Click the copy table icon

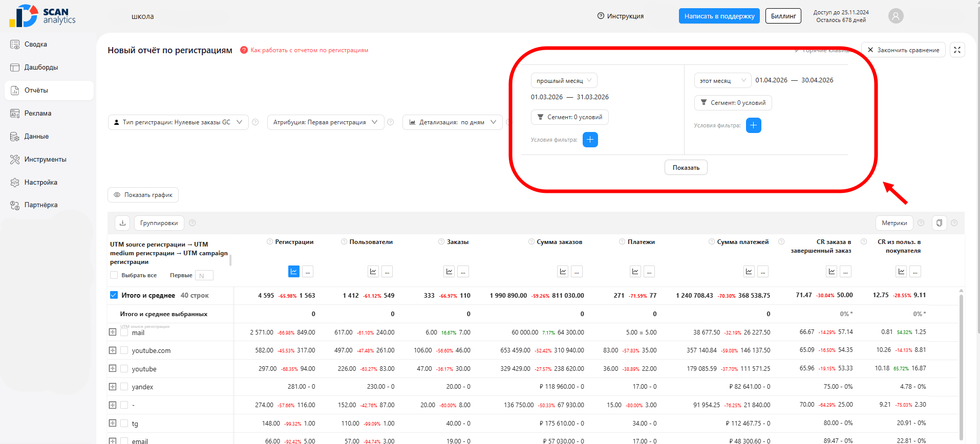939,223
